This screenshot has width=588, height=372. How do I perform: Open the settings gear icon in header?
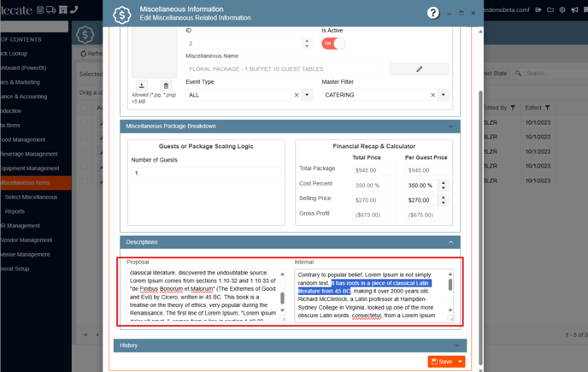coord(562,9)
